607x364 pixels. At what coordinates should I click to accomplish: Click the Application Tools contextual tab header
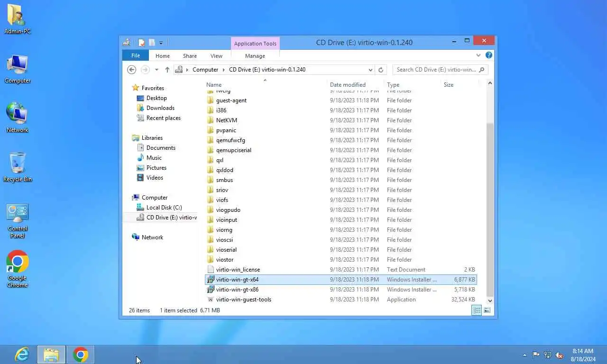point(255,44)
